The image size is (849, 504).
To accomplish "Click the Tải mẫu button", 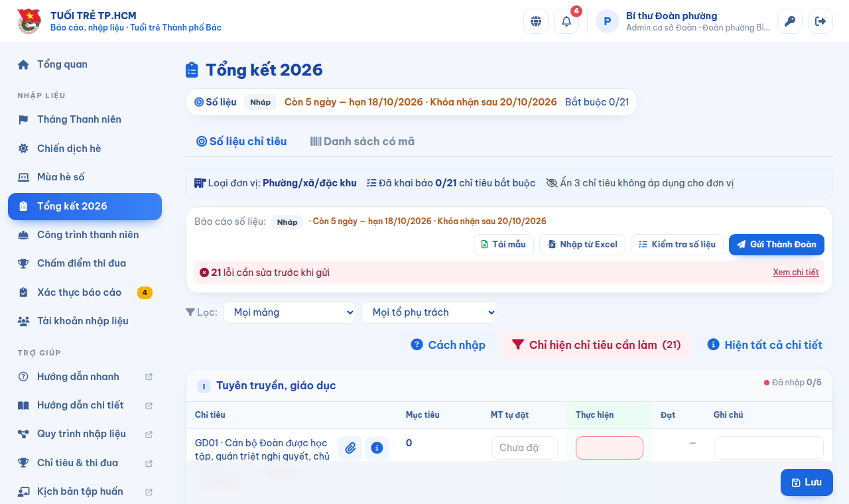I will (503, 245).
